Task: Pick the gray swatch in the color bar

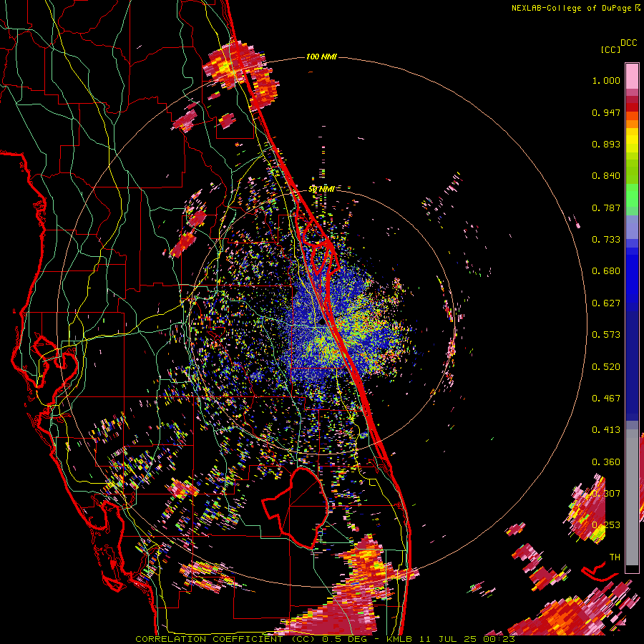Action: tap(632, 497)
